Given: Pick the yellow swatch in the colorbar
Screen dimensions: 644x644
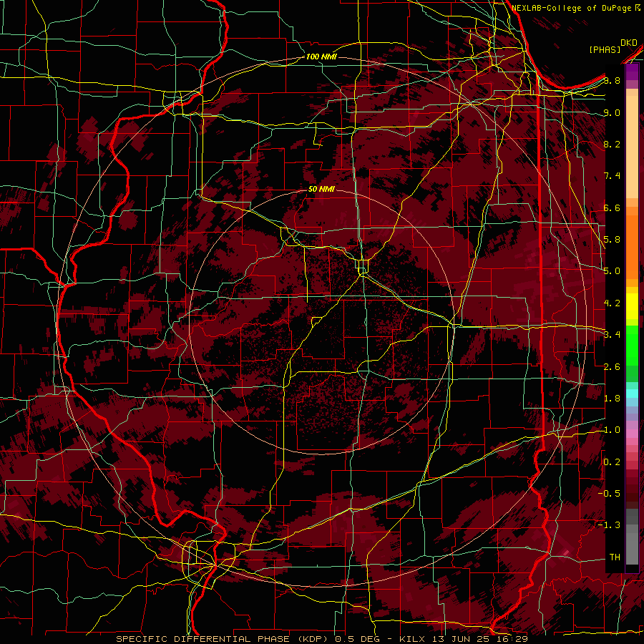Looking at the screenshot, I should [632, 306].
